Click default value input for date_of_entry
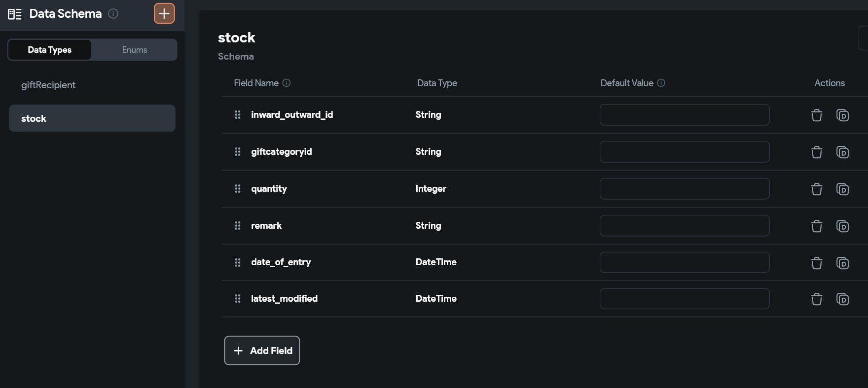Screen dimensions: 868x388 pyautogui.click(x=685, y=262)
